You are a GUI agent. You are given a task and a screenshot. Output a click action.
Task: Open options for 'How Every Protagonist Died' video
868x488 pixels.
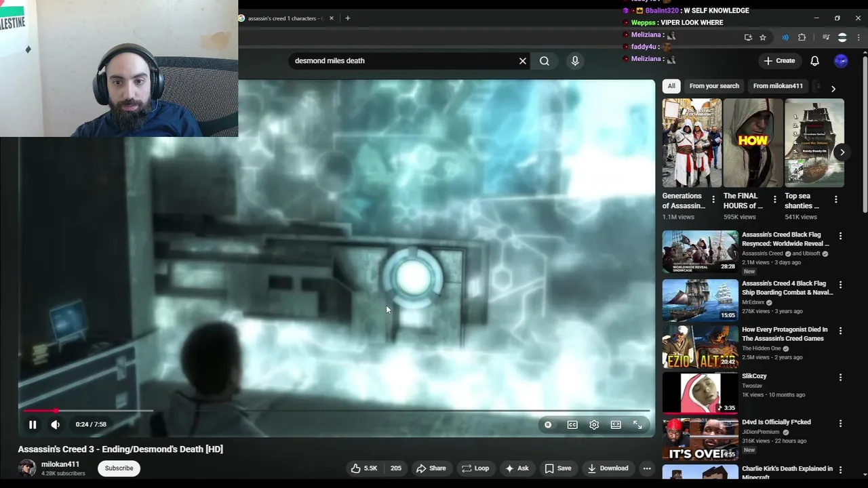[x=840, y=331]
